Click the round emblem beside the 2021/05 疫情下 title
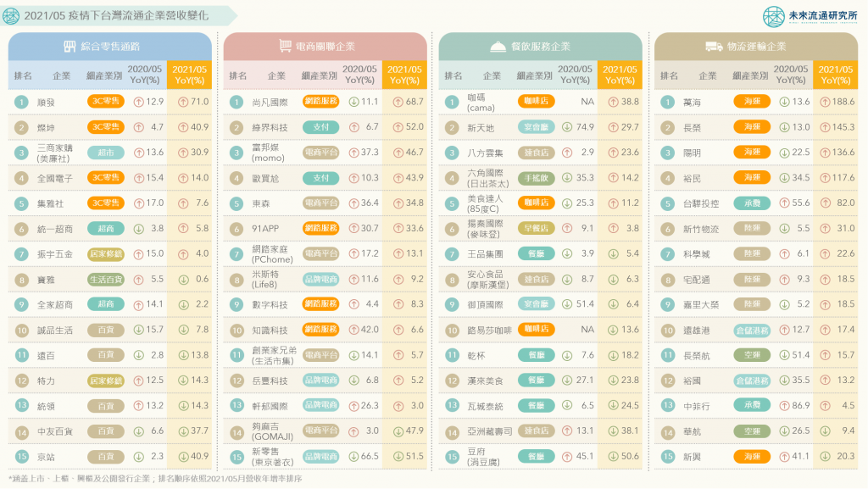This screenshot has width=868, height=489. click(11, 15)
